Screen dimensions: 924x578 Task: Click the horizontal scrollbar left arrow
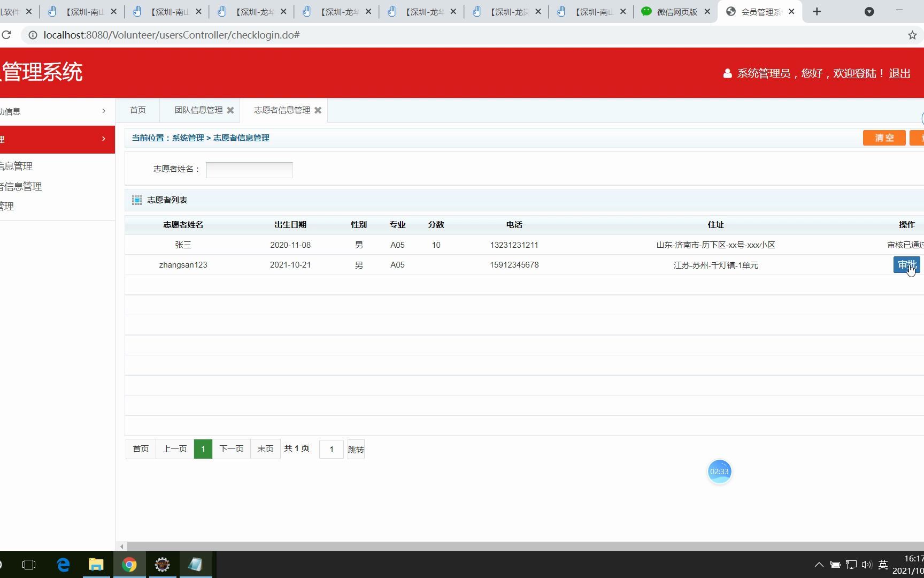pyautogui.click(x=122, y=546)
